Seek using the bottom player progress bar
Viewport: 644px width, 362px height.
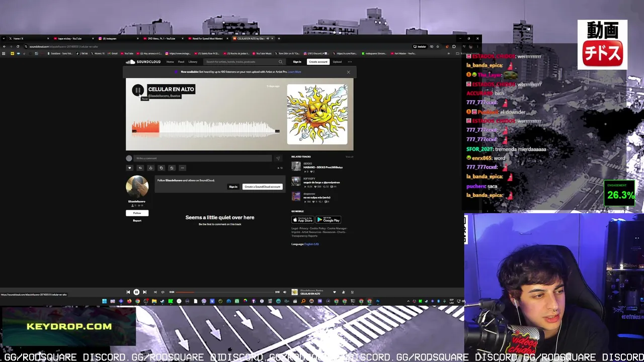[x=224, y=292]
